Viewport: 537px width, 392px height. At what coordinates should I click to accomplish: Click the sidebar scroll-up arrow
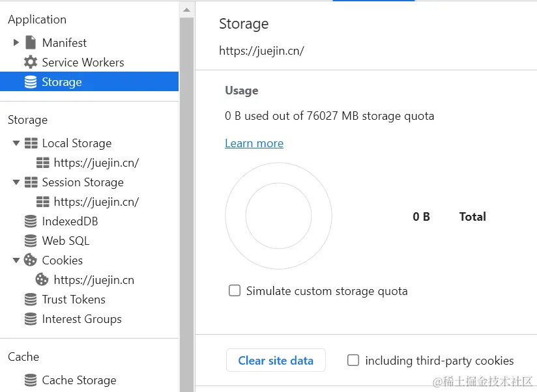tap(187, 10)
